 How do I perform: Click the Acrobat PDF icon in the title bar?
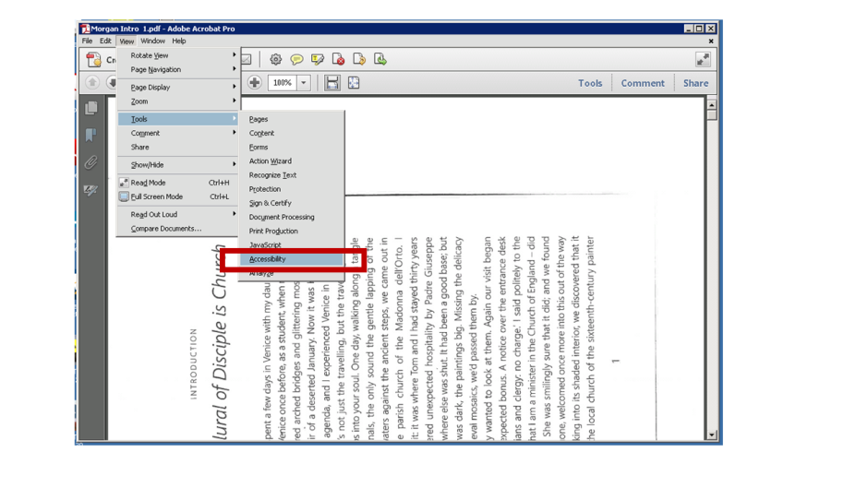click(x=85, y=29)
